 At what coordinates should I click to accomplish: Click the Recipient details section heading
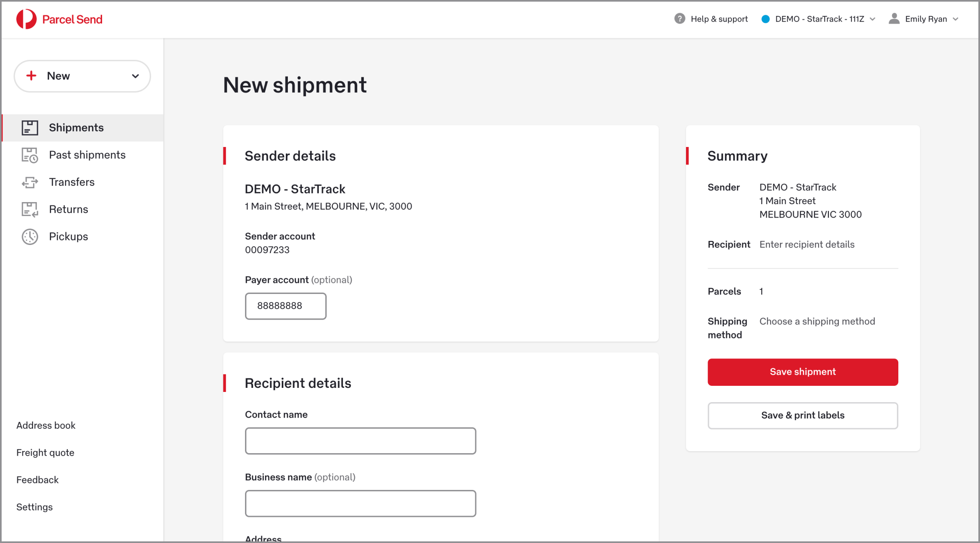tap(298, 383)
